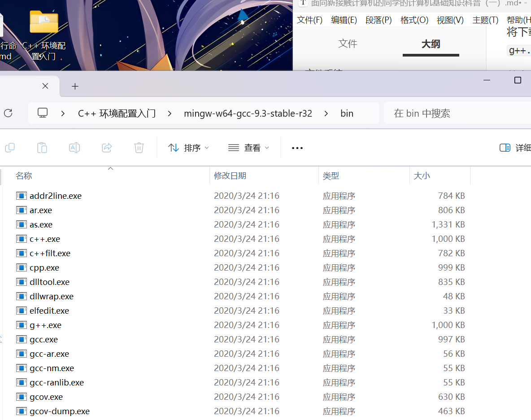Switch to 大纲 sidebar tab in Typora

point(431,44)
